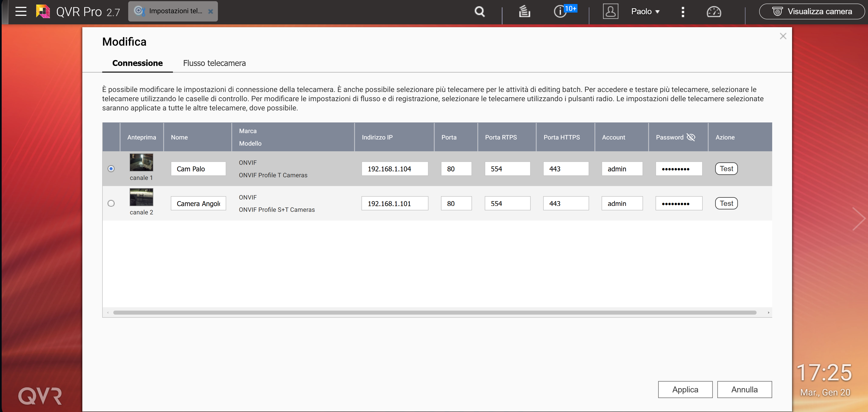The width and height of the screenshot is (868, 412).
Task: Expand the Paolo user dropdown
Action: [x=645, y=12]
